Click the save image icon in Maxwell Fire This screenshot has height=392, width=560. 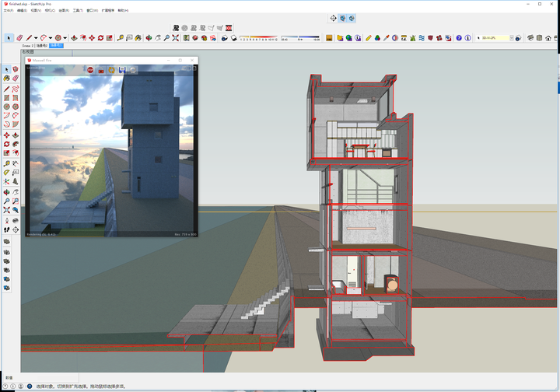click(x=122, y=70)
